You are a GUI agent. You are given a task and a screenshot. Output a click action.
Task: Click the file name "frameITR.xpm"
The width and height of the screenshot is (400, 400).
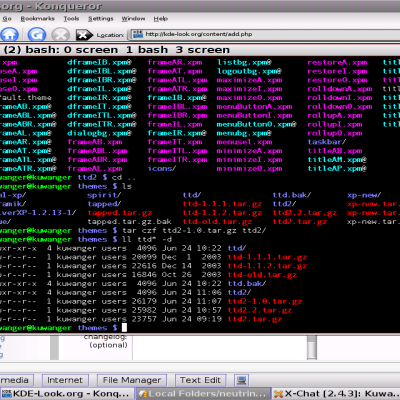click(x=177, y=160)
